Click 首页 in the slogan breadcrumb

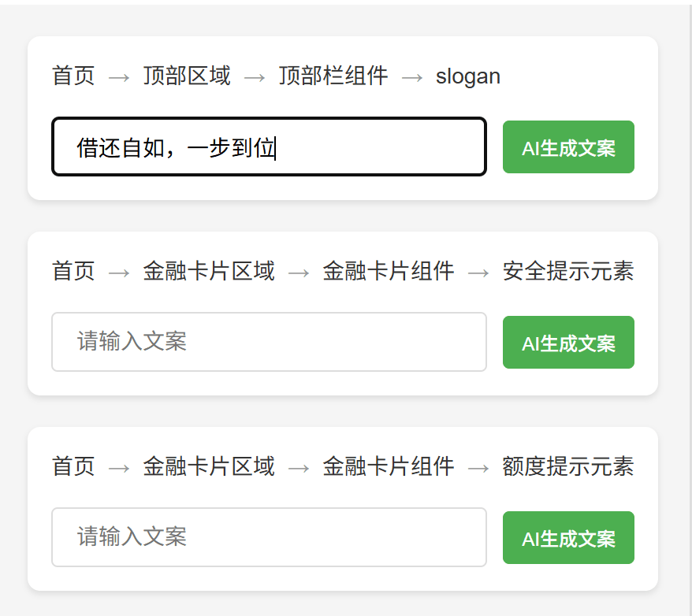[73, 76]
